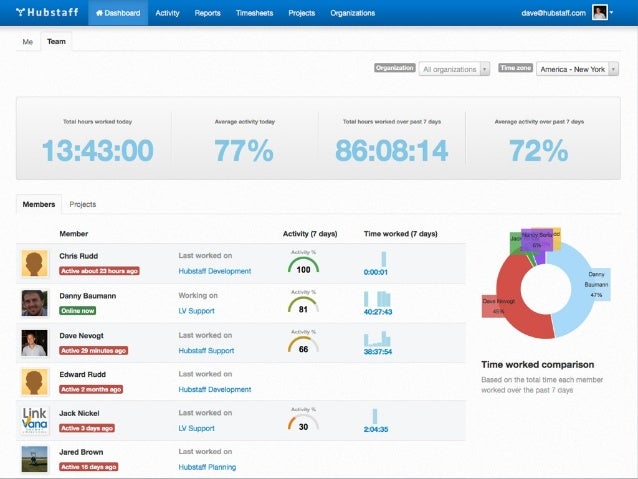Click the Active 3 days ago badge
This screenshot has height=479, width=638.
[87, 428]
